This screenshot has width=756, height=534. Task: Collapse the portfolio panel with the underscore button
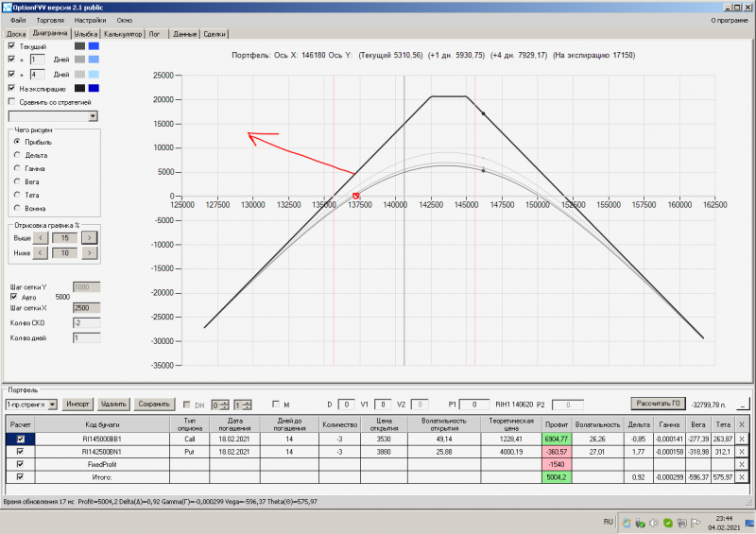pos(743,405)
